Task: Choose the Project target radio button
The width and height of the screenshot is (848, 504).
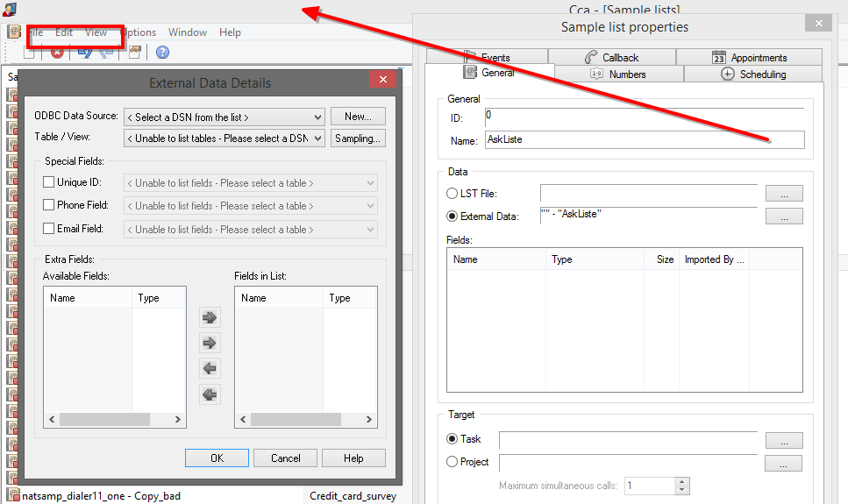Action: [453, 462]
